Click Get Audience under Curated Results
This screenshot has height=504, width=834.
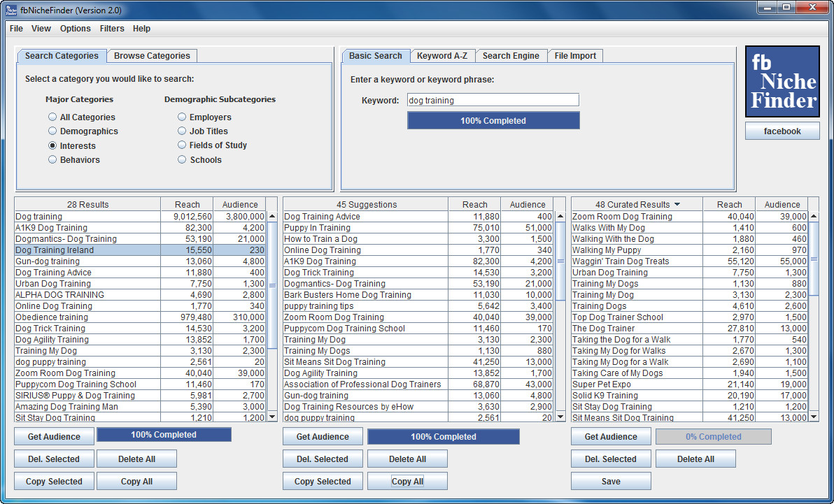611,436
